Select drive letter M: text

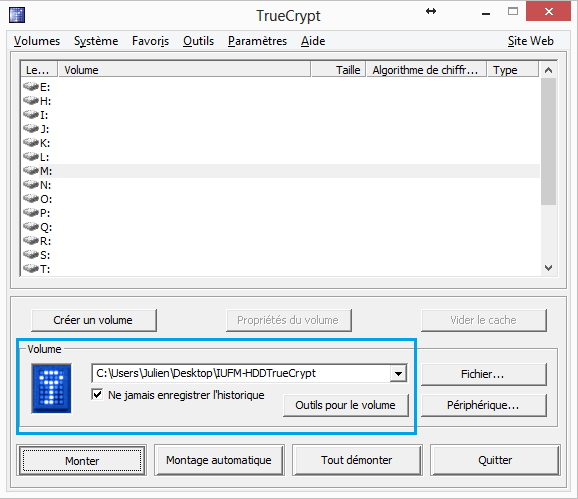pyautogui.click(x=46, y=171)
